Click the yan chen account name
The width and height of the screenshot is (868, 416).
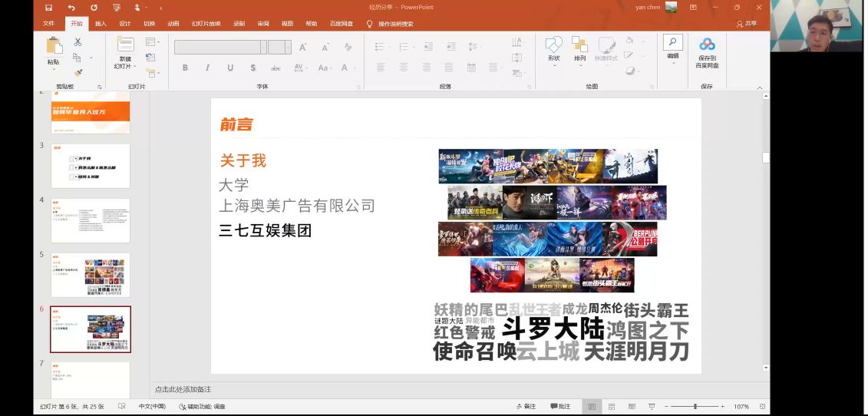pyautogui.click(x=649, y=7)
